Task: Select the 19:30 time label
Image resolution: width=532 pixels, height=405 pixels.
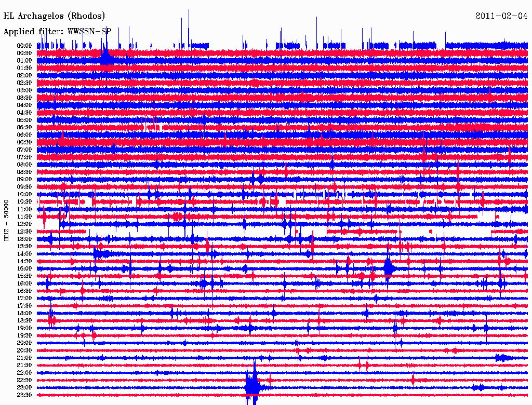Action: 24,336
